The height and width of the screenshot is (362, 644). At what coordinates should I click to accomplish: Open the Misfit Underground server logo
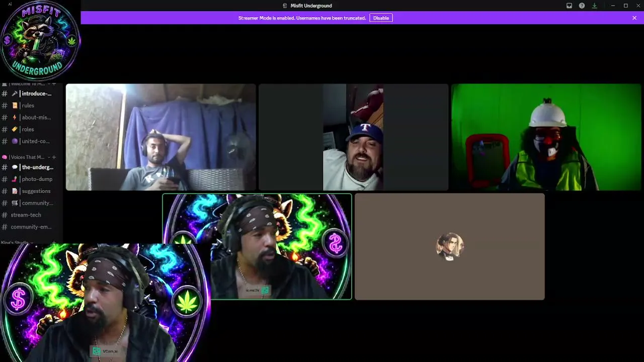click(x=40, y=41)
